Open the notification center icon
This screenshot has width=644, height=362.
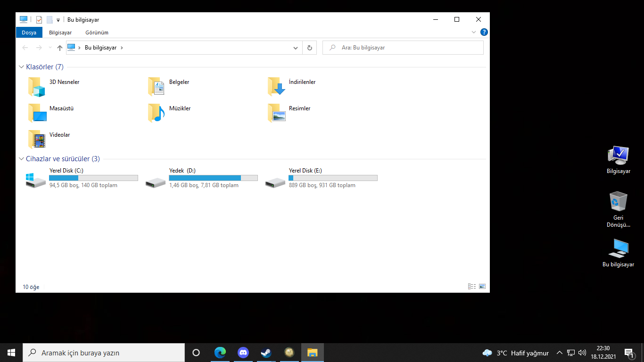click(x=628, y=353)
